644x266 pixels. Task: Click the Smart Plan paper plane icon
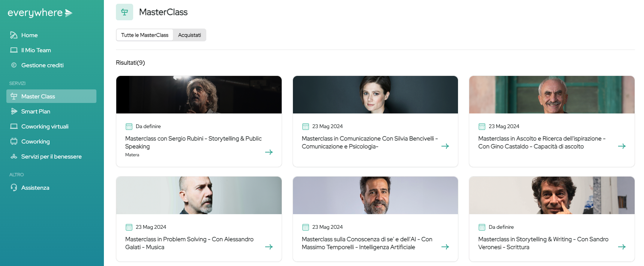coord(14,111)
